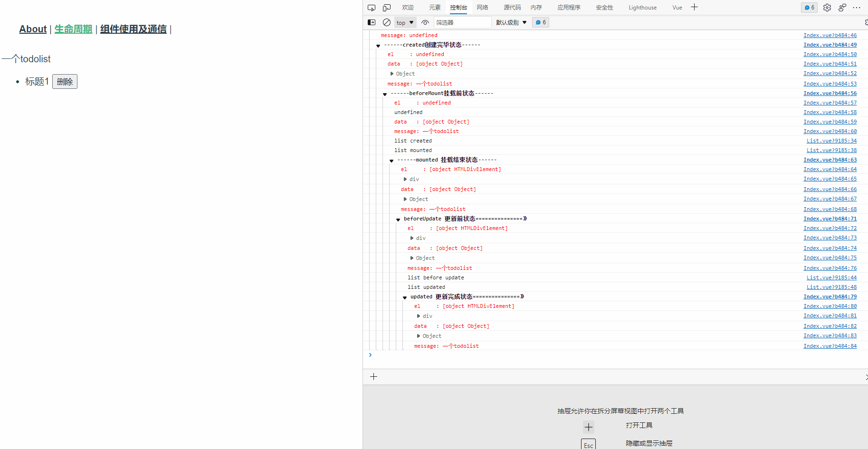Image resolution: width=868 pixels, height=449 pixels.
Task: Open source link Index.vue?b484:84
Action: coord(830,346)
